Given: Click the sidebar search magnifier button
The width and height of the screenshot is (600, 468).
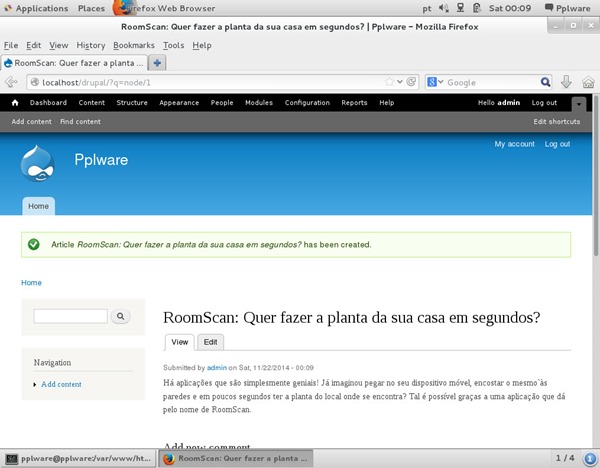Looking at the screenshot, I should [x=121, y=316].
